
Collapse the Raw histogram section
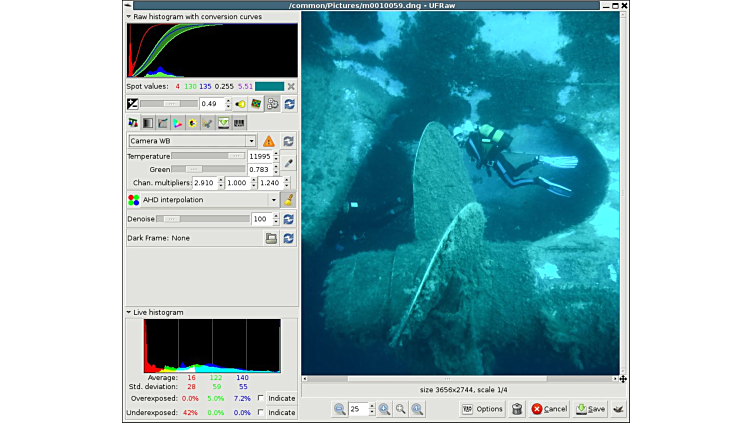pyautogui.click(x=128, y=17)
